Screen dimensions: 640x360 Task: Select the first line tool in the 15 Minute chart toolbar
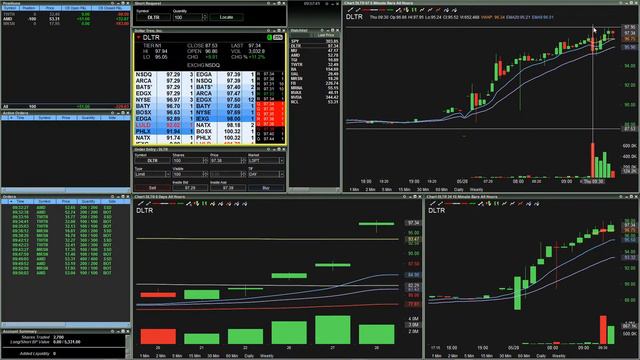point(432,203)
